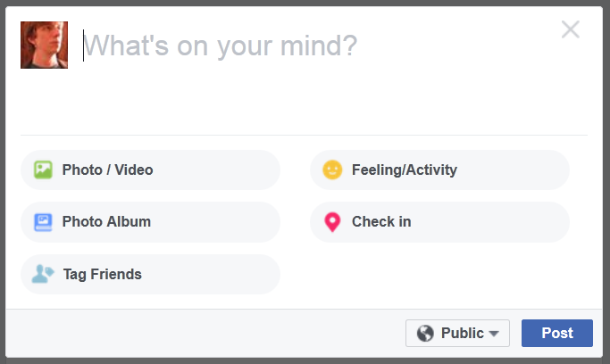
Task: Publish with the blue Post button
Action: point(557,334)
